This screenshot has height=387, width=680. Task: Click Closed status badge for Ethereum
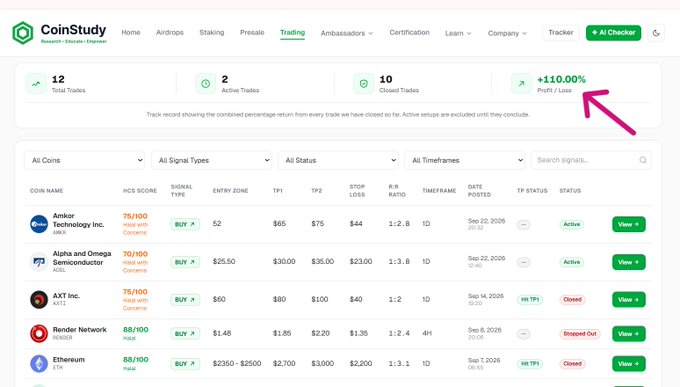point(572,364)
